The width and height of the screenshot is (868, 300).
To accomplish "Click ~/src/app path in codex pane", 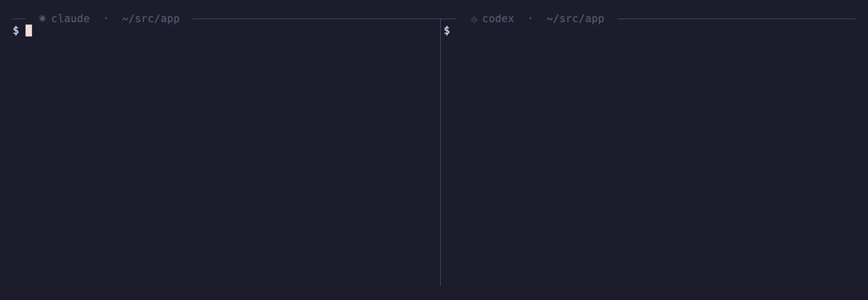I will pyautogui.click(x=575, y=19).
